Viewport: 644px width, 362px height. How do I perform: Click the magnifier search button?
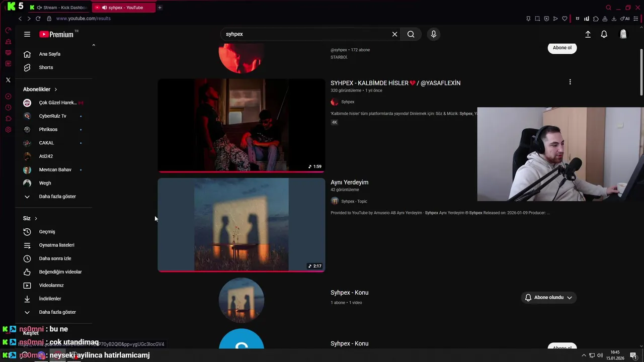411,34
